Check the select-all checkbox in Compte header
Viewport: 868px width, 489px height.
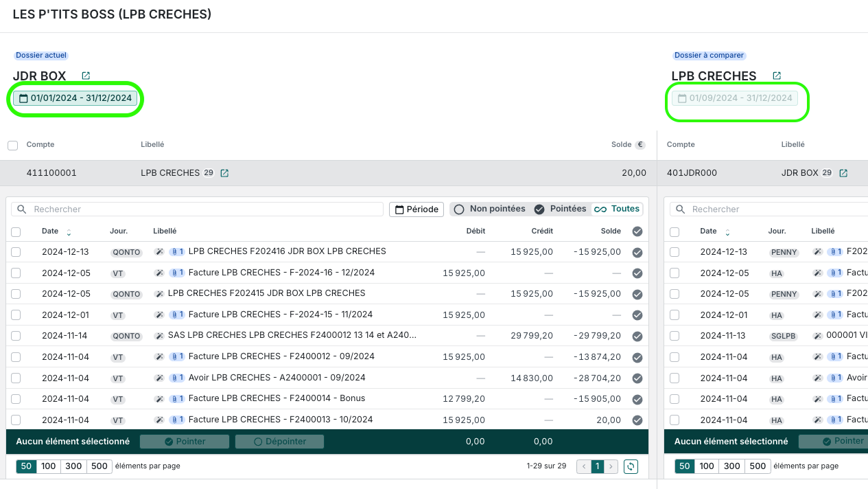(12, 145)
